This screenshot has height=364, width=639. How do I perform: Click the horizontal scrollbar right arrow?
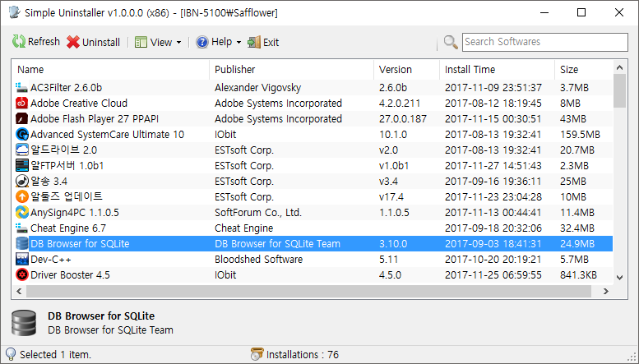[606, 291]
